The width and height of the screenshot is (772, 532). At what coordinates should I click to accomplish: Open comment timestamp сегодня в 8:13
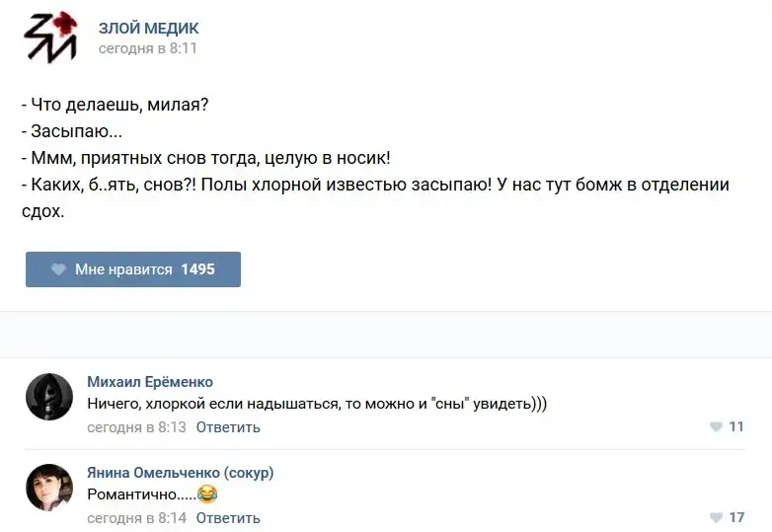point(136,427)
